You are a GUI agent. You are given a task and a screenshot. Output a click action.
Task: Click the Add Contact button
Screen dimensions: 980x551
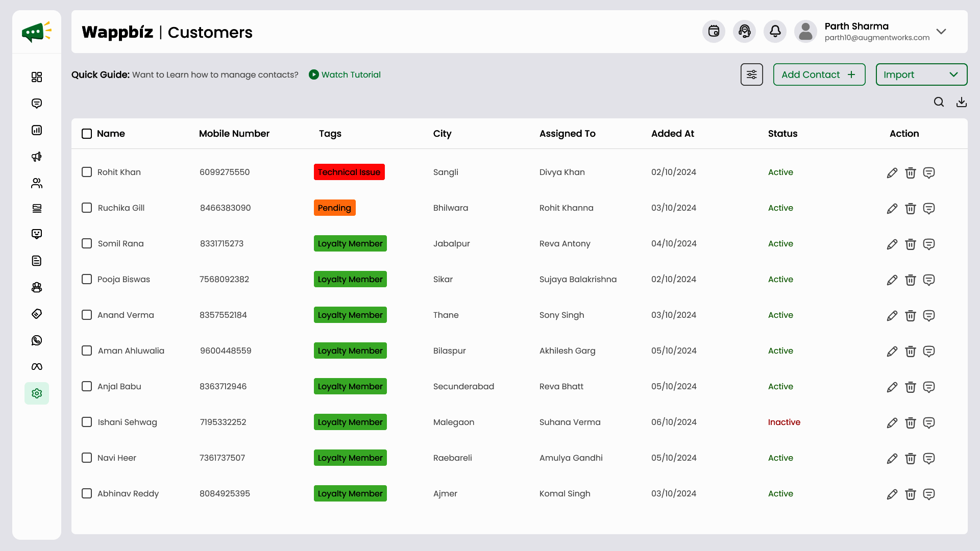(819, 74)
